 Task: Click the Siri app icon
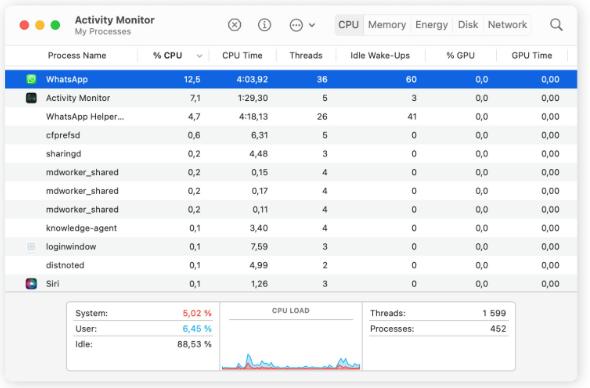(31, 283)
